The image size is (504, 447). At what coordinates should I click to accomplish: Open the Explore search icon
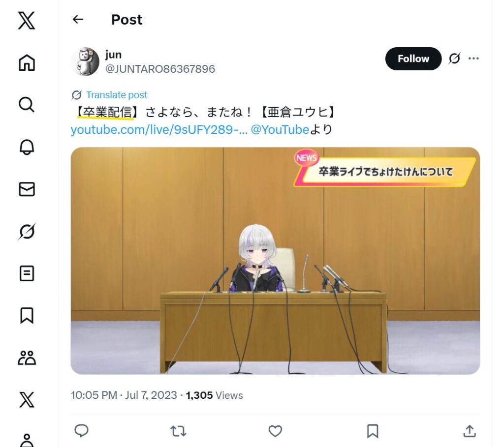pyautogui.click(x=27, y=105)
